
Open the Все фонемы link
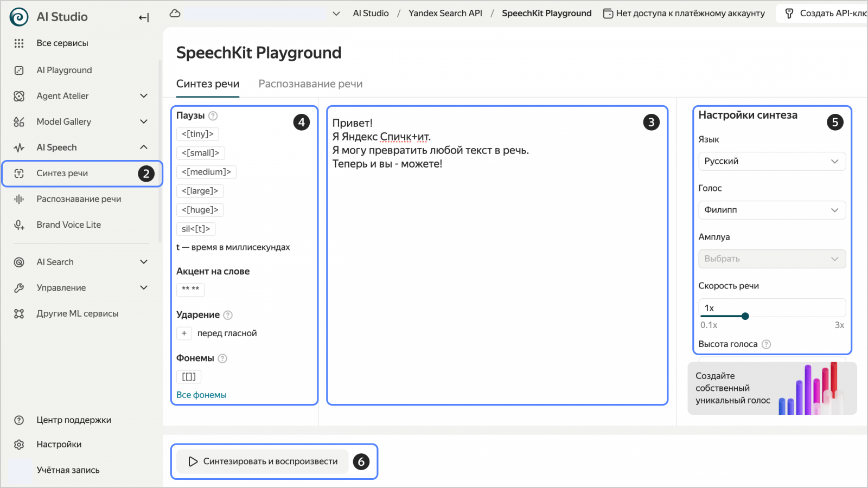(x=201, y=395)
